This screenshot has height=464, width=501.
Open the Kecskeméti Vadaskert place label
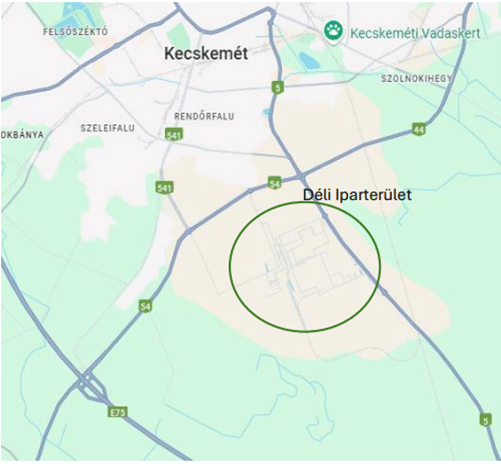pyautogui.click(x=415, y=33)
